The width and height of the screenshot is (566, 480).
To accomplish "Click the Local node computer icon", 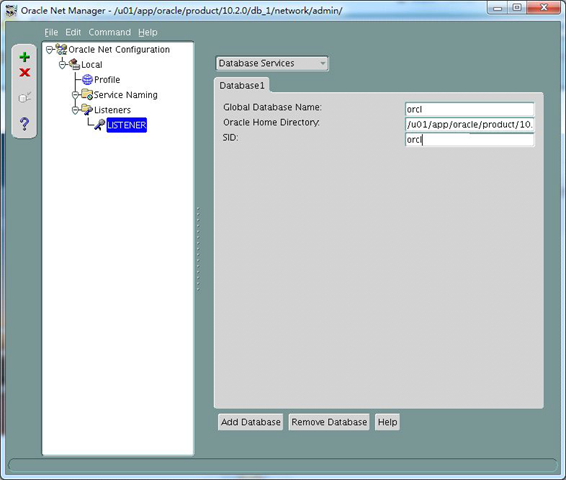I will click(x=75, y=65).
